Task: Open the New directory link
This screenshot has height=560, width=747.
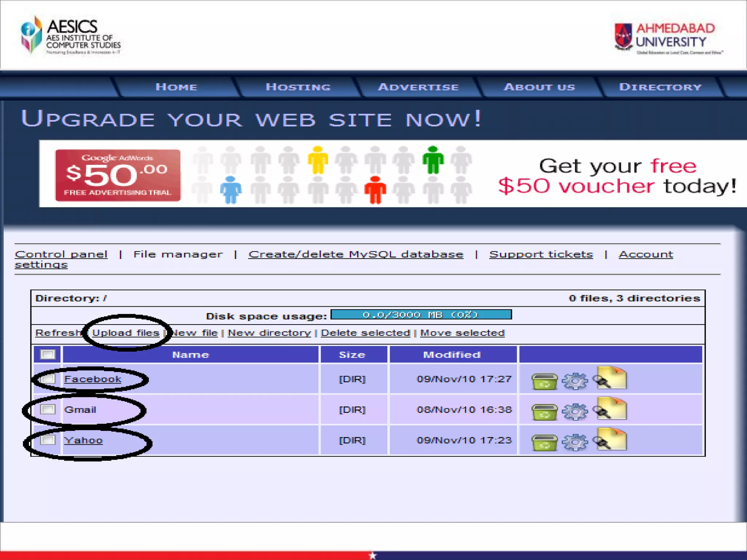Action: tap(269, 333)
